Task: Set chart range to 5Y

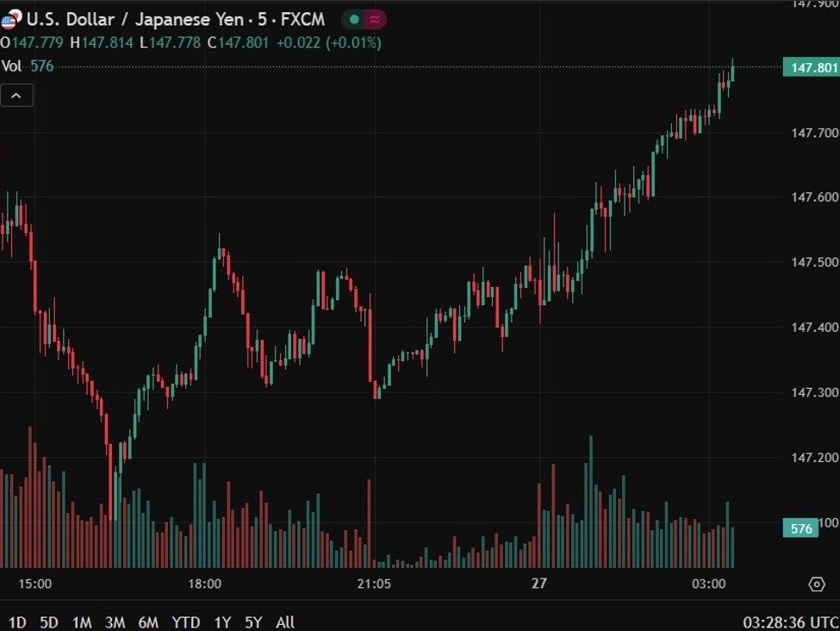Action: tap(253, 622)
